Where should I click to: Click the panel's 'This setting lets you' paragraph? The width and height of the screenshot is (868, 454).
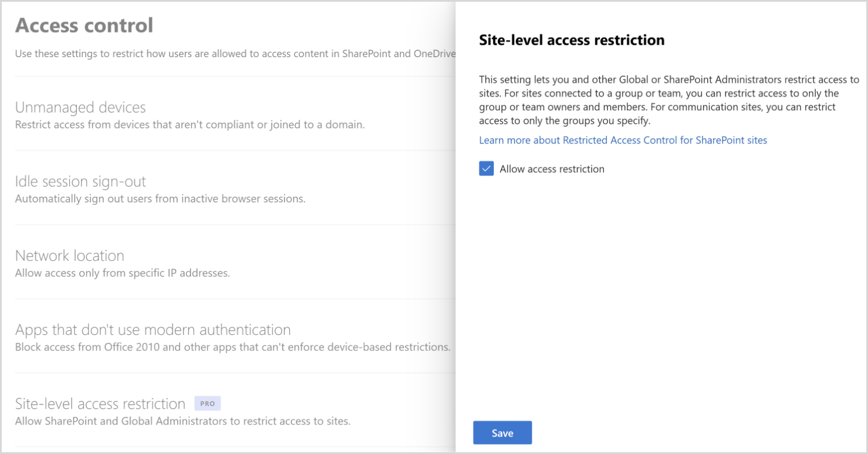click(669, 100)
